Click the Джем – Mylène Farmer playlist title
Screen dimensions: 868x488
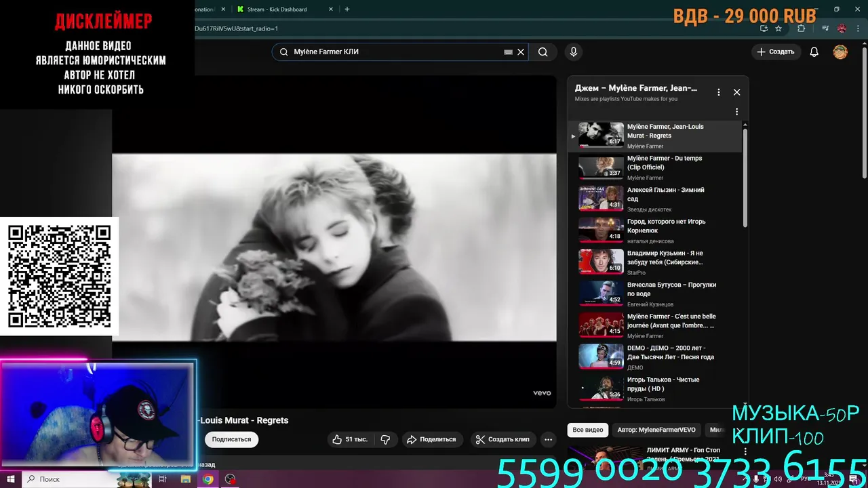(x=635, y=88)
